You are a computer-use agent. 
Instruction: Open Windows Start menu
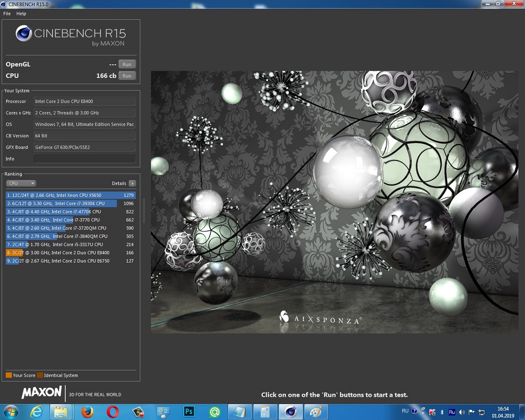point(10,412)
